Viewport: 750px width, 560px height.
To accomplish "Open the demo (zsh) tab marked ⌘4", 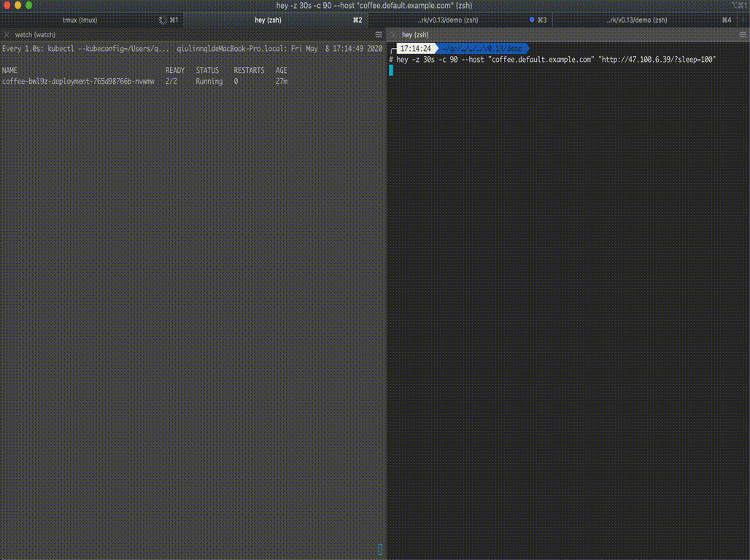I will (643, 20).
